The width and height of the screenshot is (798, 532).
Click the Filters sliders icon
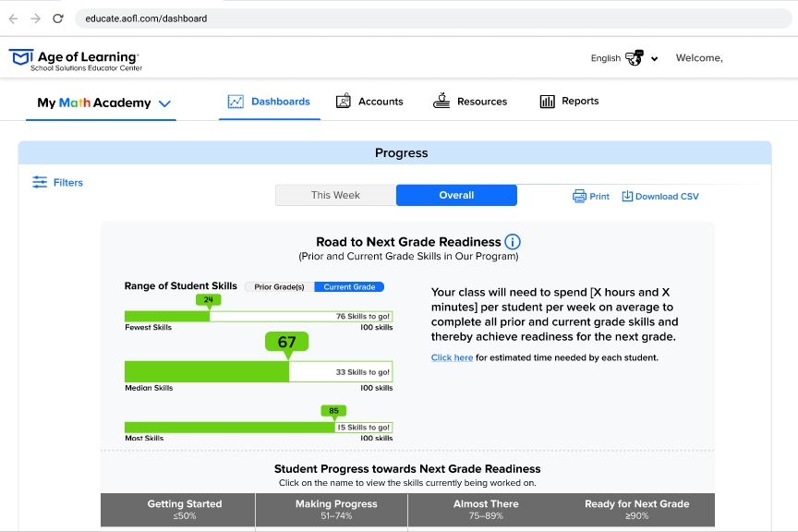pyautogui.click(x=40, y=182)
